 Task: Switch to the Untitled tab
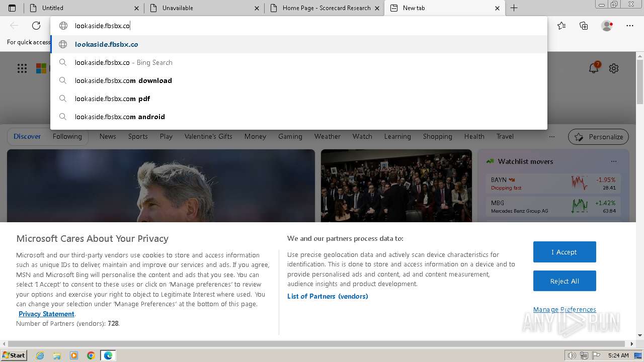[x=84, y=8]
